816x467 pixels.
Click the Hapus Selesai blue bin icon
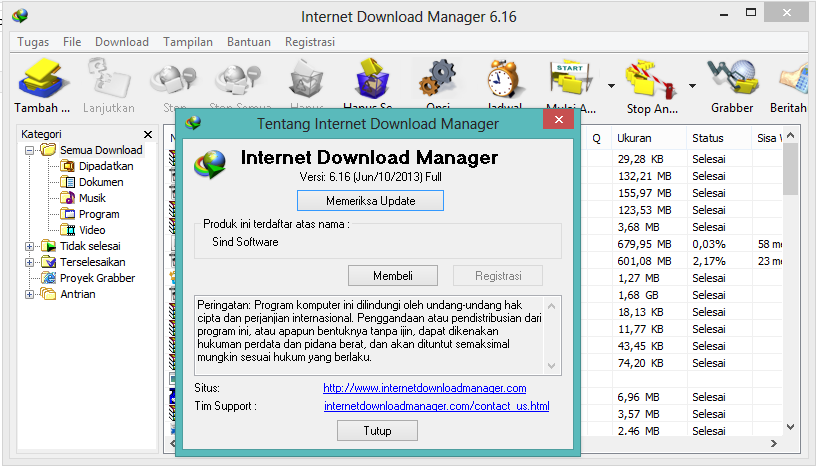pos(372,79)
